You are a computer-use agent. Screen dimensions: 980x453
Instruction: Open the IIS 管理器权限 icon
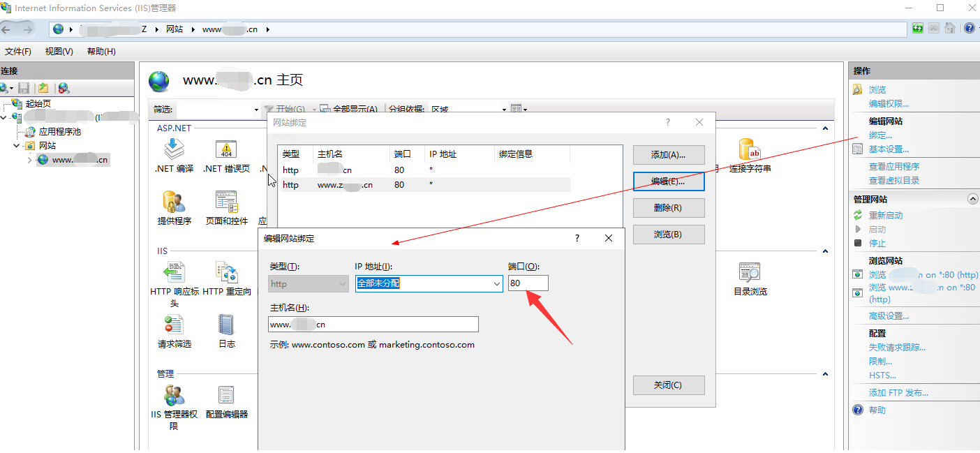point(174,396)
